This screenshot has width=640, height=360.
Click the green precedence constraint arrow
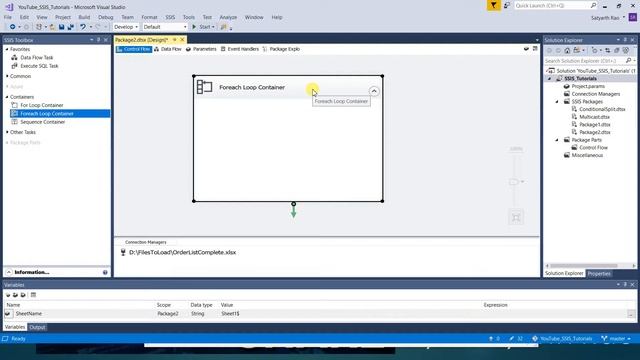293,211
